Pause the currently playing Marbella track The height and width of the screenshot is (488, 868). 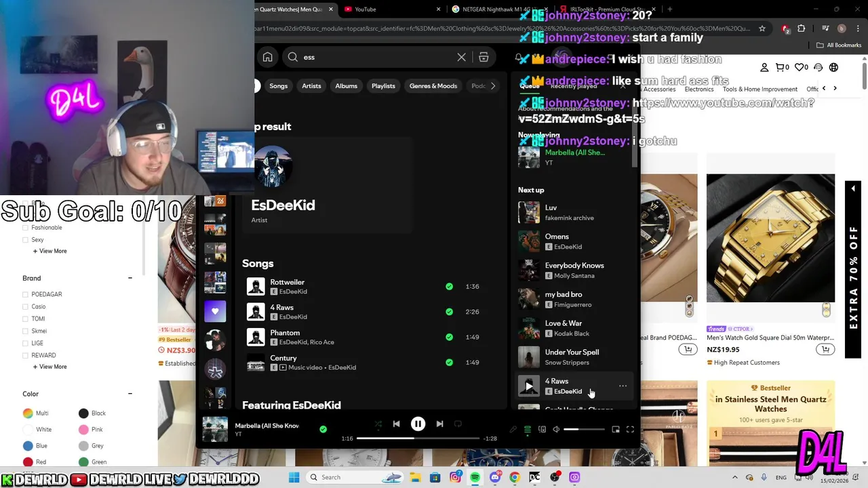(x=418, y=424)
